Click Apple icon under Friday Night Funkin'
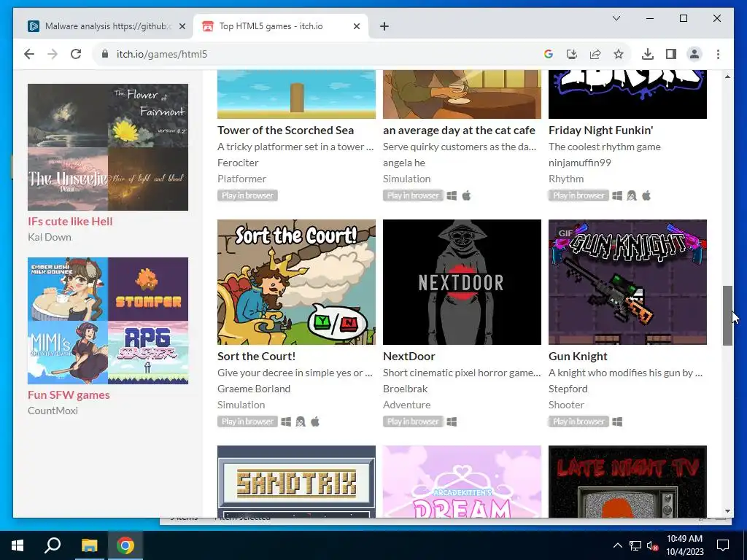The image size is (747, 560). (646, 195)
